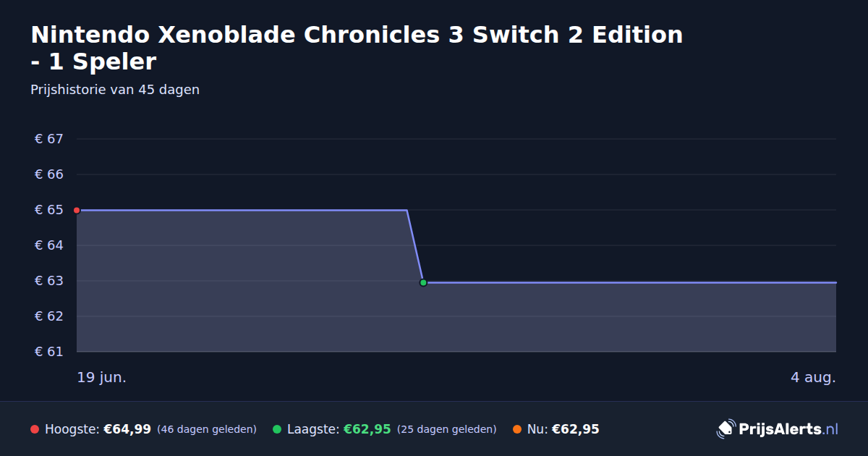Click the 25 dagen geleden note
The image size is (868, 456).
point(447,429)
